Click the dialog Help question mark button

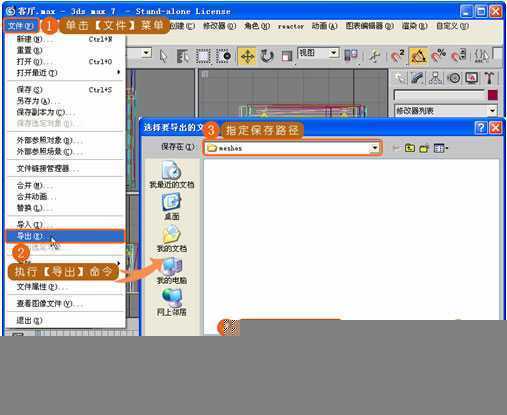481,128
